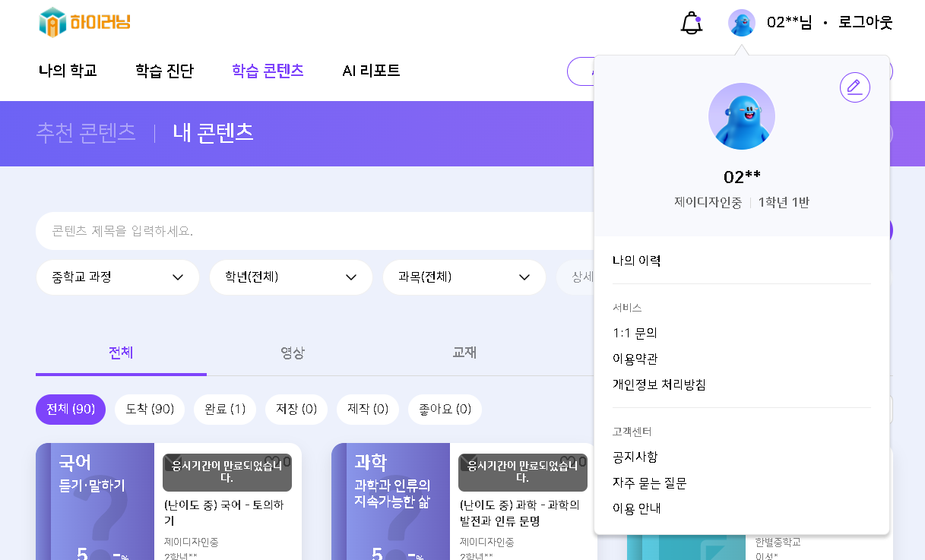
Task: Select the 좋아요 (0) filter chip
Action: point(445,409)
